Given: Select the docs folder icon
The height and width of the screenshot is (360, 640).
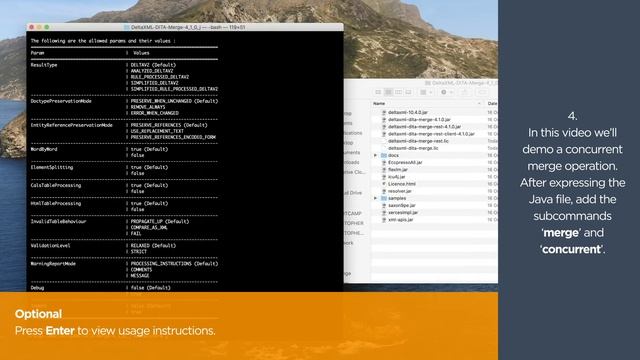Looking at the screenshot, I should point(384,156).
